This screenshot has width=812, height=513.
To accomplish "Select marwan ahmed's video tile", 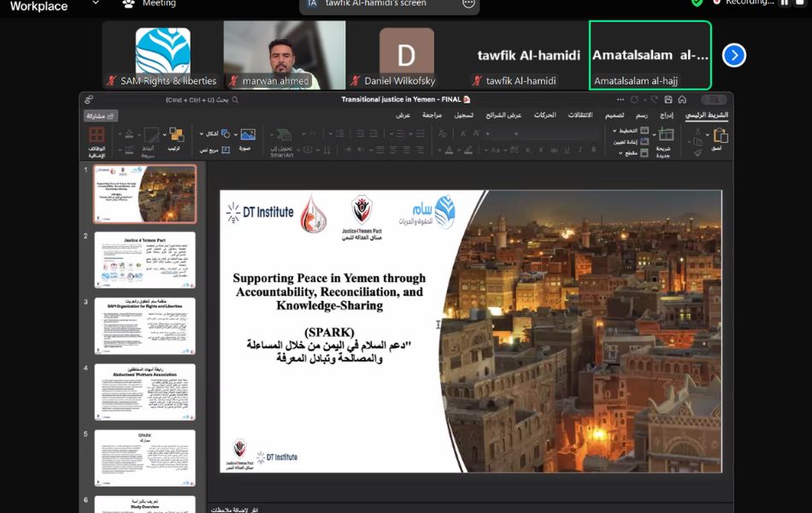I will [x=285, y=55].
